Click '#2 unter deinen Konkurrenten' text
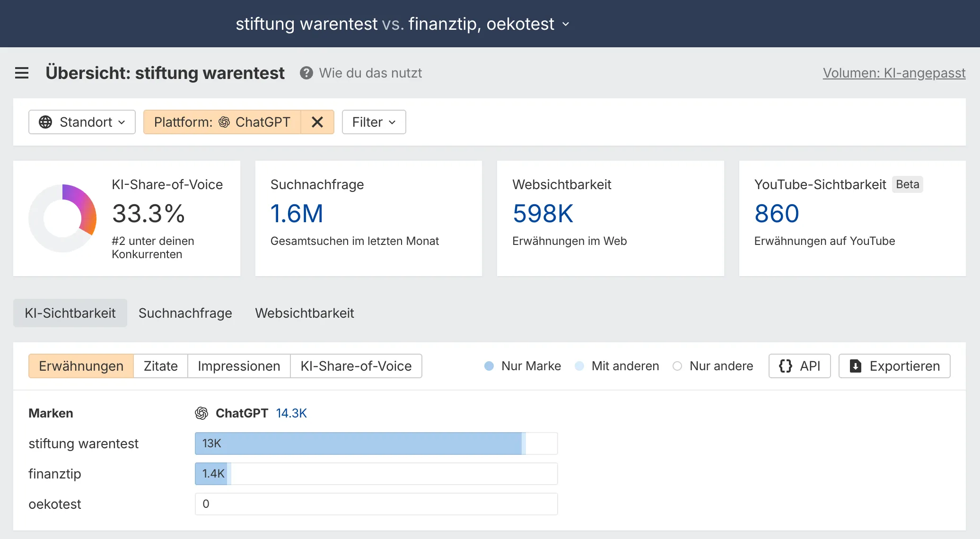This screenshot has height=539, width=980. tap(153, 248)
